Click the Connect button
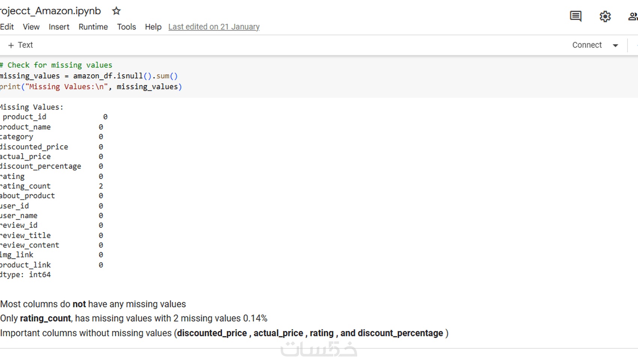638x364 pixels. pyautogui.click(x=587, y=45)
